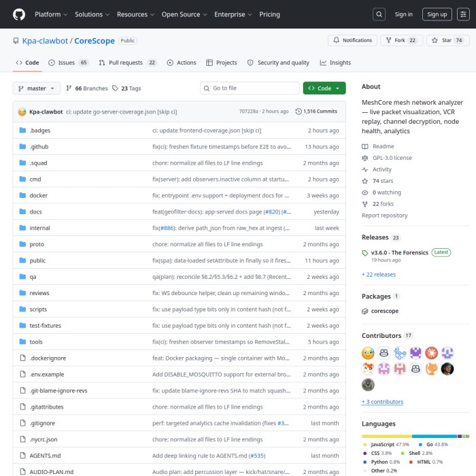Click the Sign up button
The width and height of the screenshot is (476, 476).
[x=437, y=14]
